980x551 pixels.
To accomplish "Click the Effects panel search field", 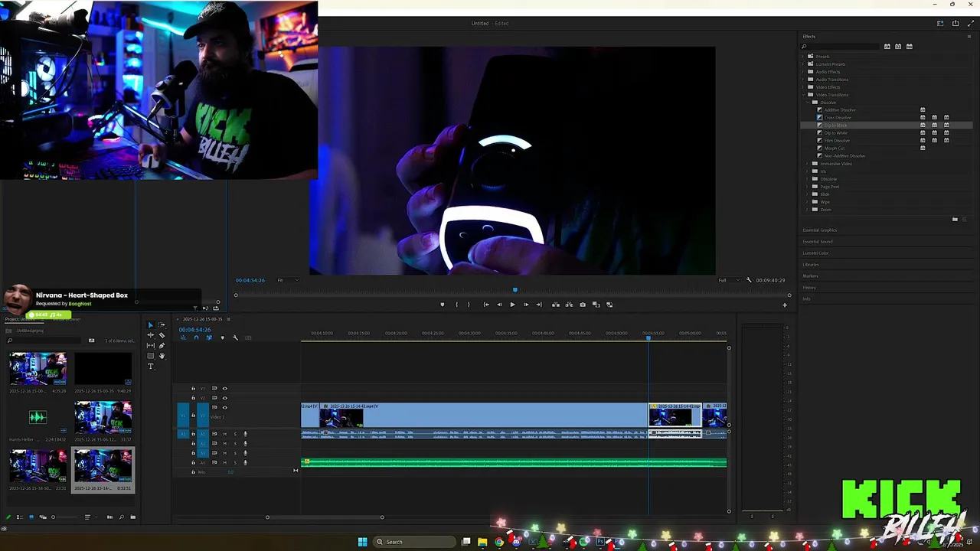I will pos(840,47).
